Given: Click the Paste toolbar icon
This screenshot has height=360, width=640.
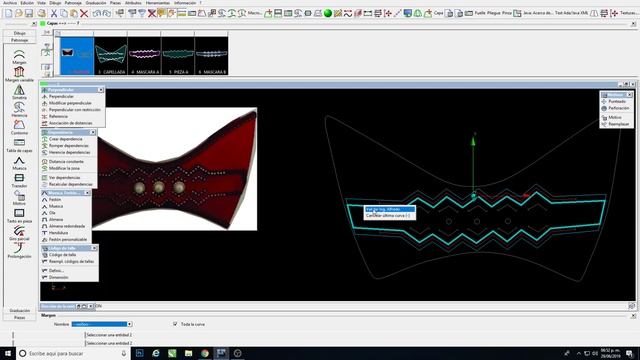Looking at the screenshot, I should point(73,13).
